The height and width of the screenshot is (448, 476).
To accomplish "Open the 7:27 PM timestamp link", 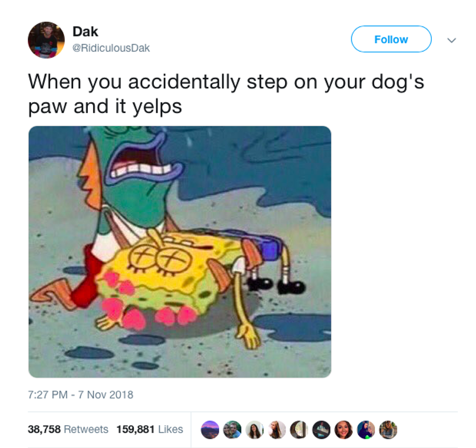I will [x=48, y=395].
